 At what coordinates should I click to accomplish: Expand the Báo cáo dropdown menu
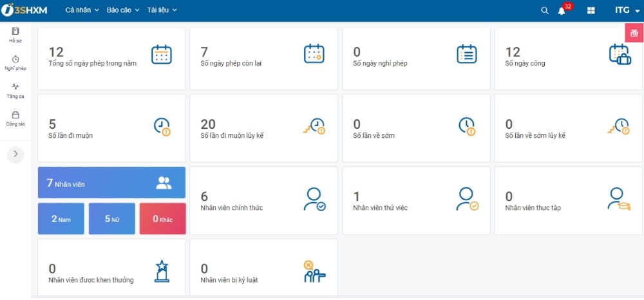[123, 10]
